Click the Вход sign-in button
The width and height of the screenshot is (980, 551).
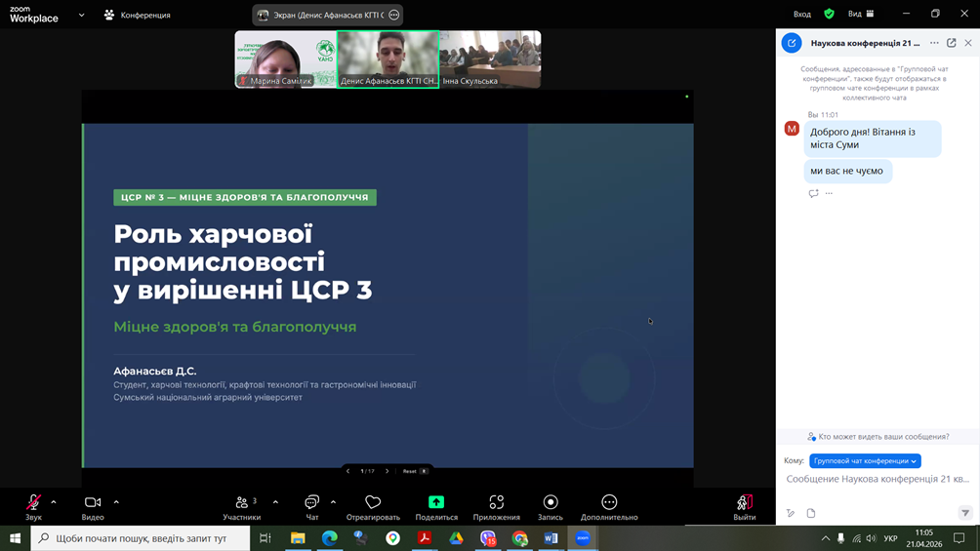pos(802,15)
